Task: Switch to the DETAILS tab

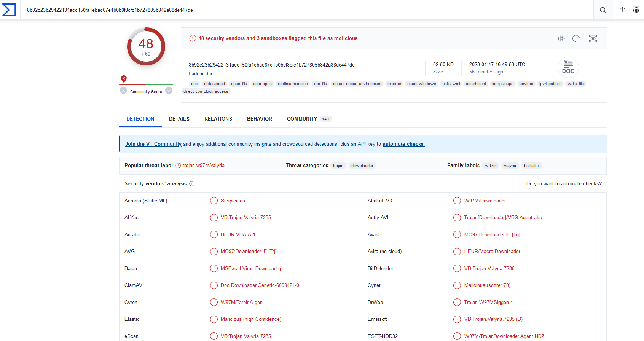Action: (179, 119)
